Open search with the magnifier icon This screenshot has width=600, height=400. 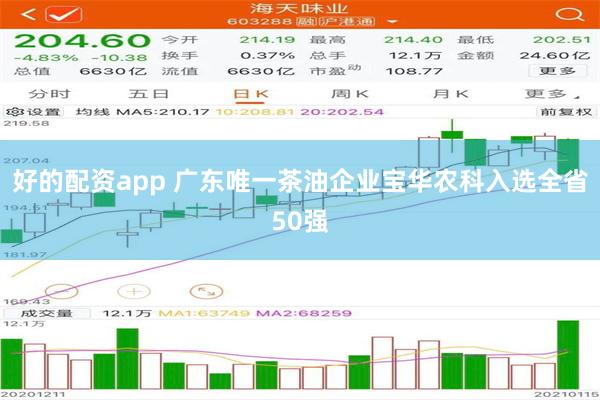[x=569, y=15]
